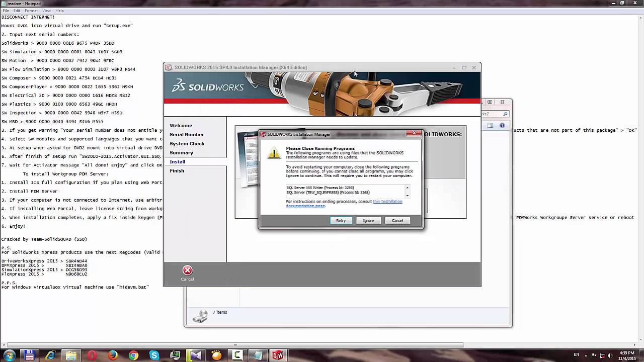The image size is (644, 362).
Task: Click the Retry button
Action: pyautogui.click(x=341, y=221)
